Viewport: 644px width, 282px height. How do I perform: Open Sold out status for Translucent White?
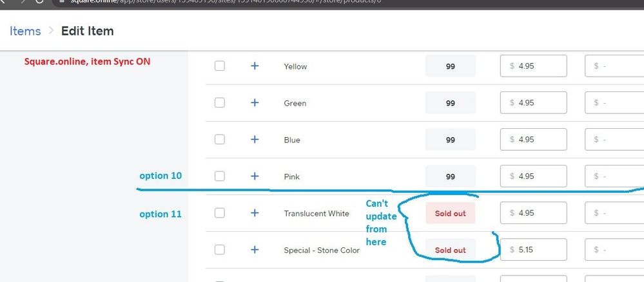(x=450, y=213)
